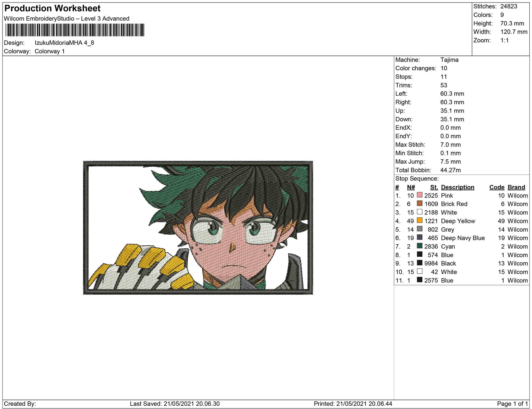This screenshot has width=532, height=409.
Task: Pick the Black color swatch
Action: coord(420,263)
